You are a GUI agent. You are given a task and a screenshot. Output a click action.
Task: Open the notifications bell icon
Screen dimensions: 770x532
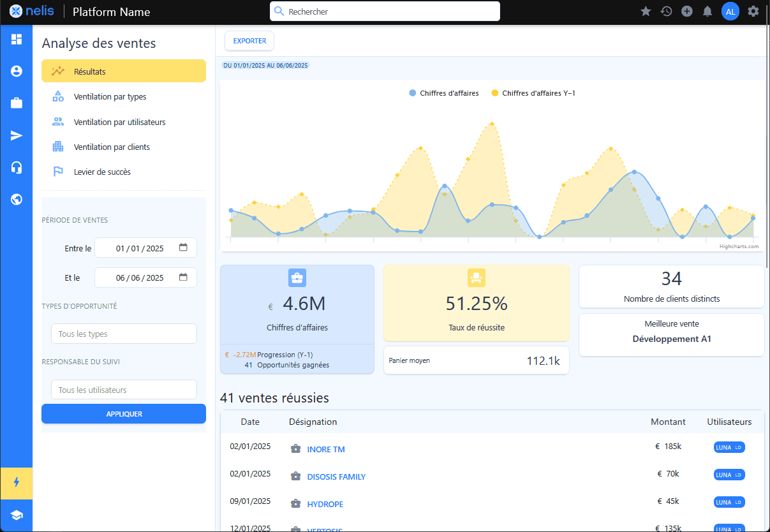click(707, 11)
